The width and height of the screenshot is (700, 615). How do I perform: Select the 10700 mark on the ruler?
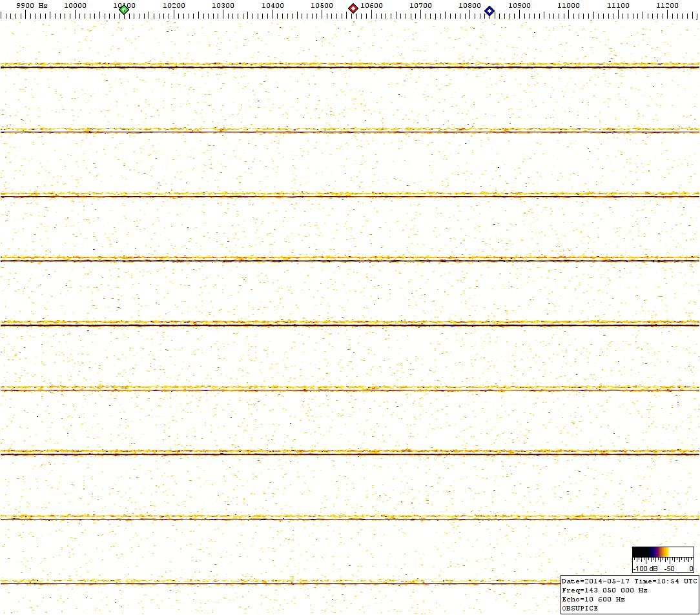[x=420, y=5]
